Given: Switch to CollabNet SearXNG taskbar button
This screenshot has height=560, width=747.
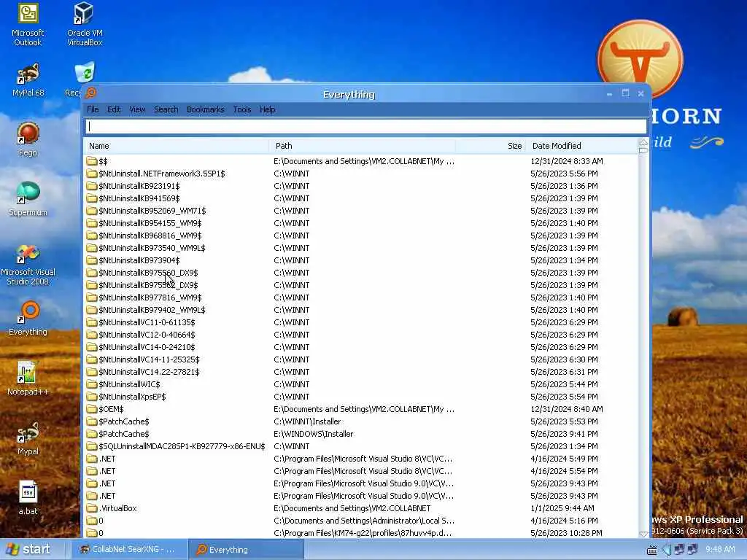Looking at the screenshot, I should point(128,550).
